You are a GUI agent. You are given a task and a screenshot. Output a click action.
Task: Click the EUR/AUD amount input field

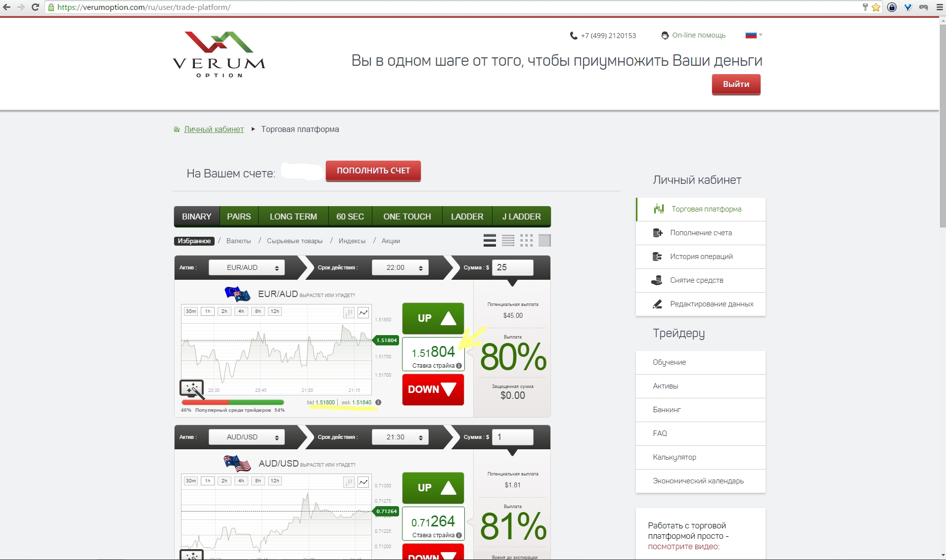pos(512,267)
